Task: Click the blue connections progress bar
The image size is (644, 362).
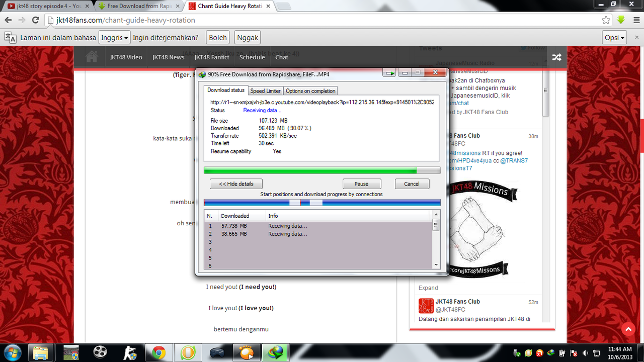Action: tap(322, 202)
